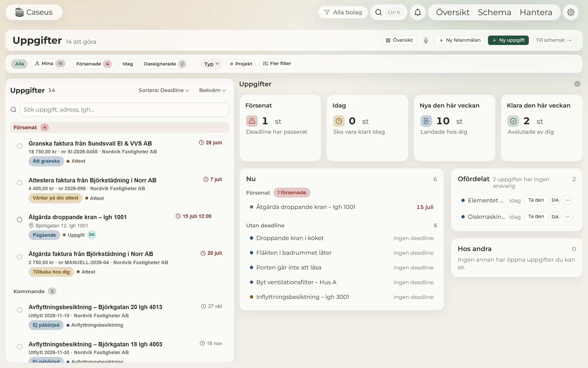Click the search icon beside Sök uppgift field
The width and height of the screenshot is (588, 368).
14,110
